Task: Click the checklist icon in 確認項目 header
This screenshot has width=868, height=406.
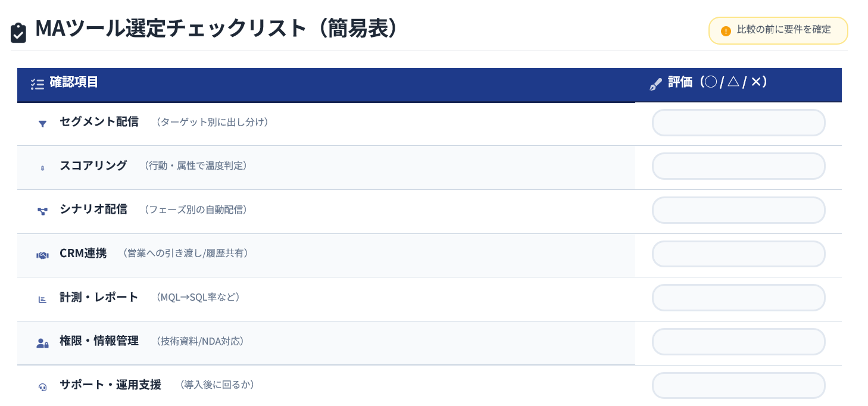Action: 38,85
